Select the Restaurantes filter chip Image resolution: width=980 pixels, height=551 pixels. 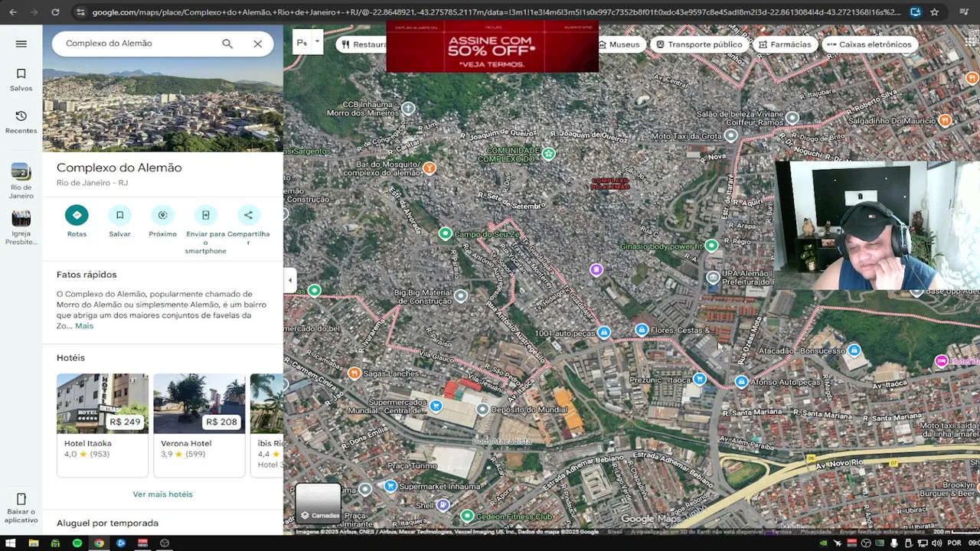pos(362,44)
